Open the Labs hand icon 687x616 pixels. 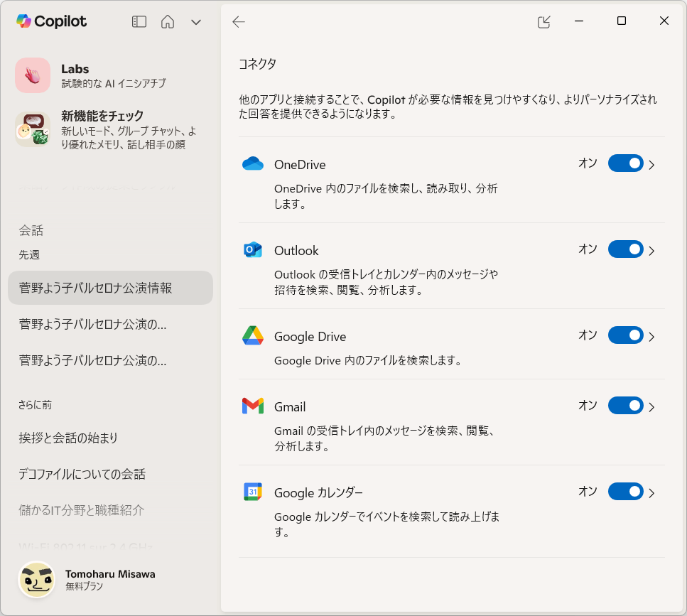33,75
